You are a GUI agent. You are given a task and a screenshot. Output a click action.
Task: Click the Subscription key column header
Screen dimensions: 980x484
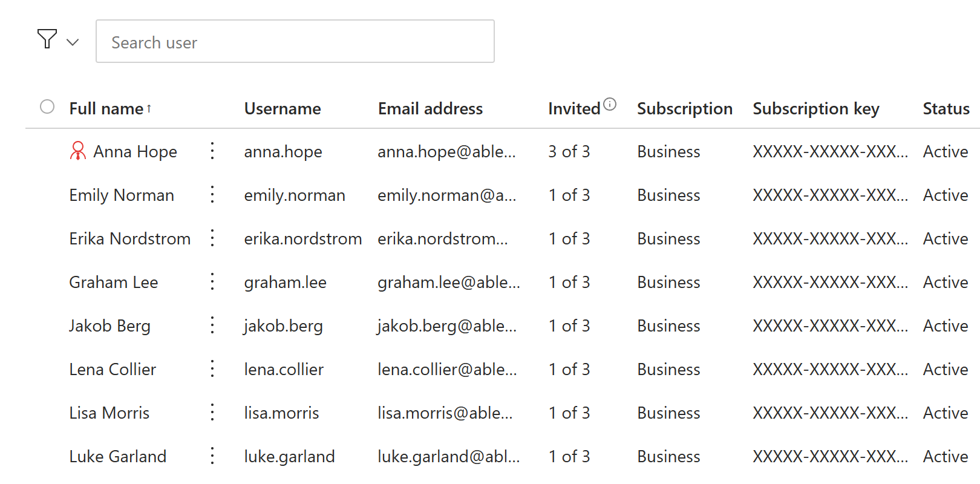tap(816, 109)
